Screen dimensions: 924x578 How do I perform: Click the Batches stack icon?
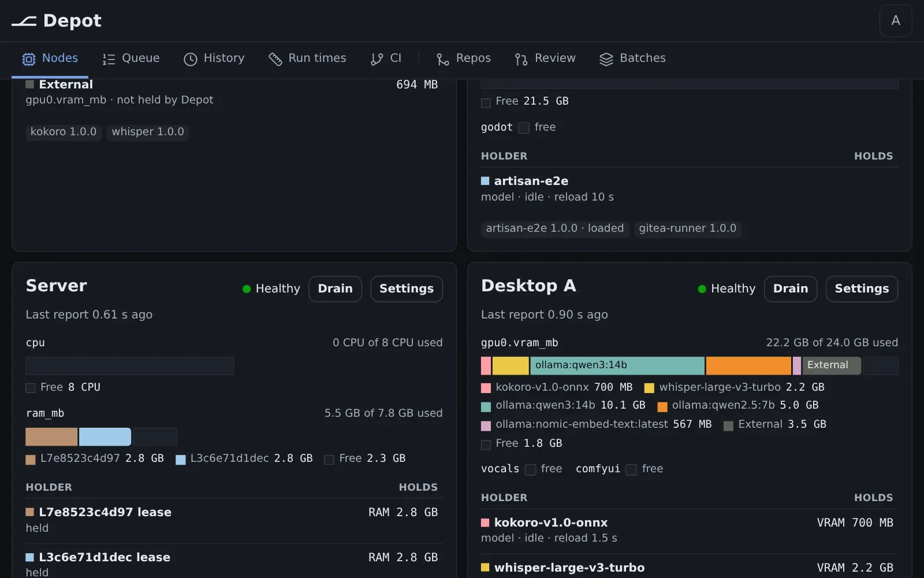tap(606, 59)
